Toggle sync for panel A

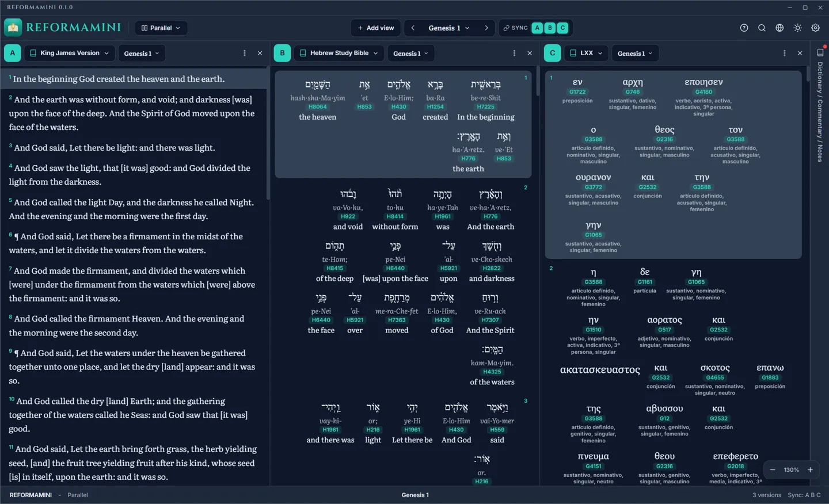537,28
